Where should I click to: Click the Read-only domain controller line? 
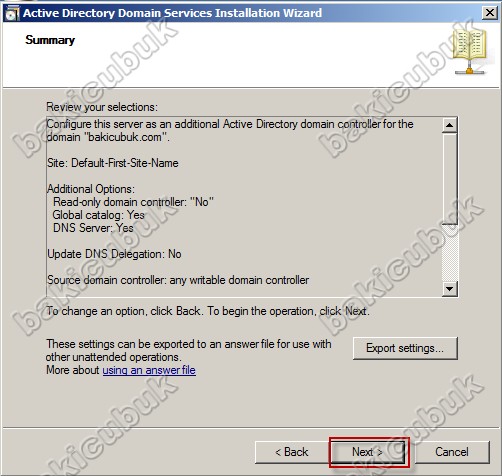click(133, 202)
